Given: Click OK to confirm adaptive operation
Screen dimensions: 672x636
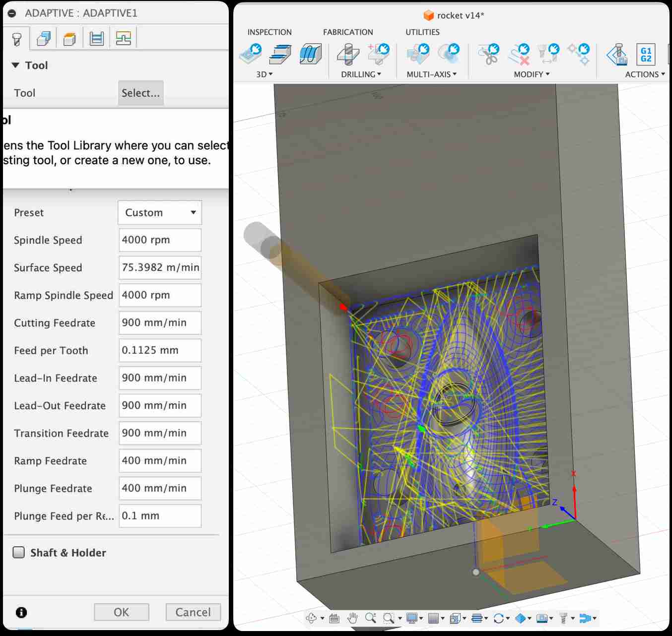Looking at the screenshot, I should (x=122, y=612).
